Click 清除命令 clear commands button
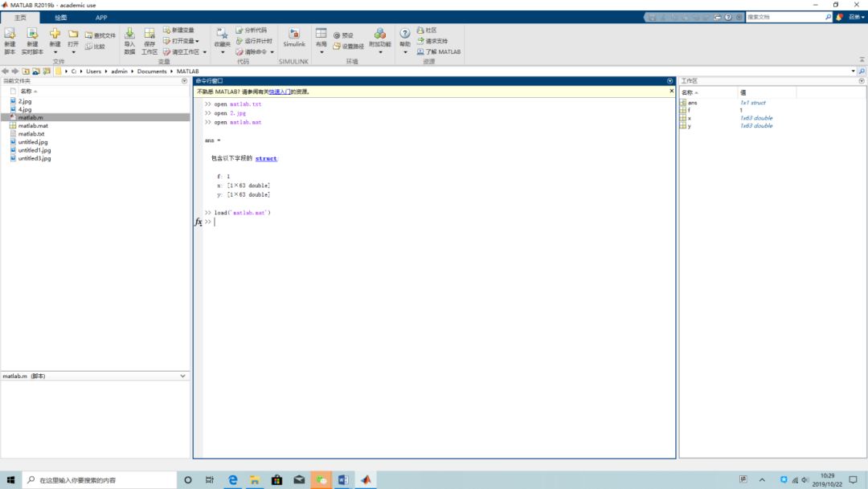Image resolution: width=868 pixels, height=489 pixels. [252, 52]
